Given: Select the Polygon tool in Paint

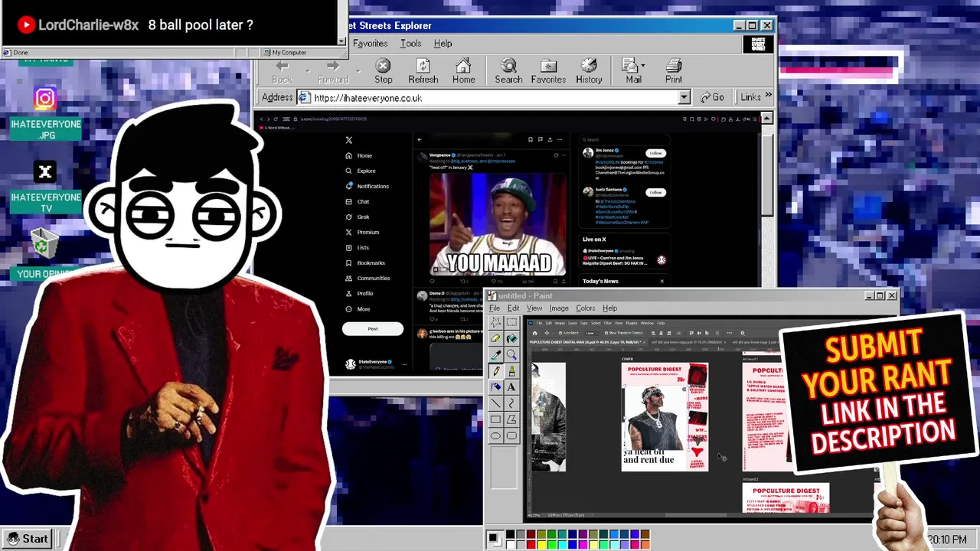Looking at the screenshot, I should pos(511,419).
